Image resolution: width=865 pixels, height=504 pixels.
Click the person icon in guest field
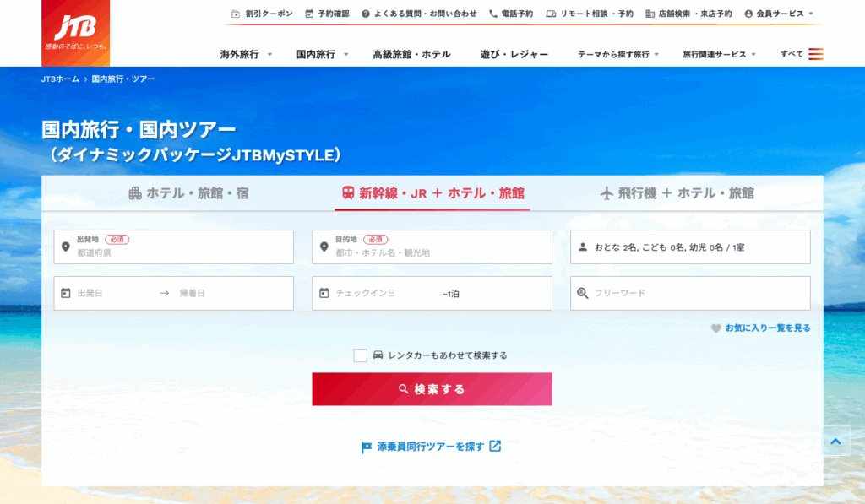583,247
